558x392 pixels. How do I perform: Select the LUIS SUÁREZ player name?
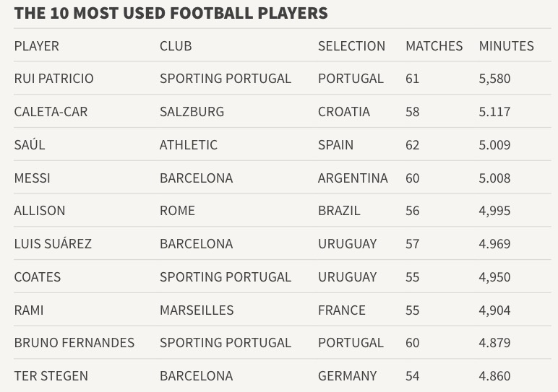53,243
